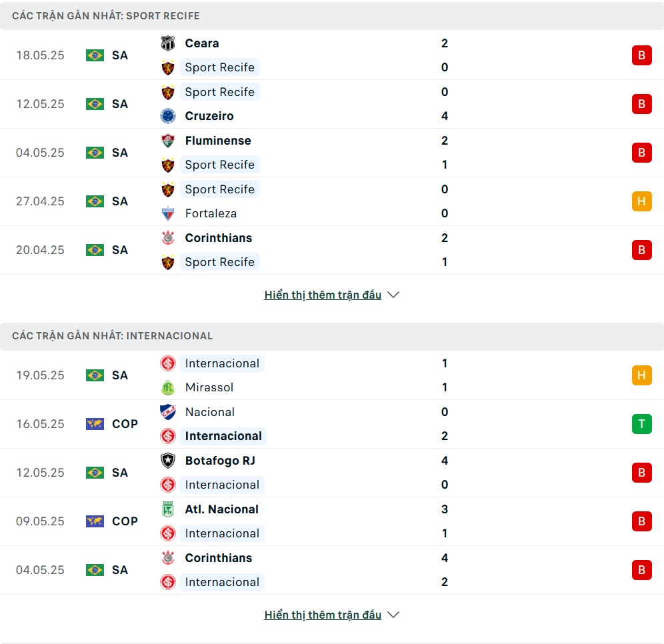Image resolution: width=664 pixels, height=644 pixels.
Task: Click the Fluminense club crest icon
Action: click(x=168, y=141)
